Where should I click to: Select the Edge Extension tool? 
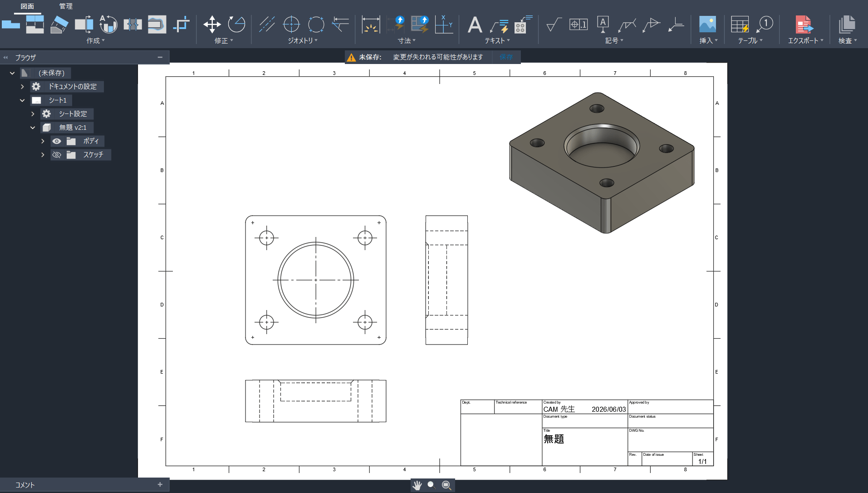pos(340,24)
